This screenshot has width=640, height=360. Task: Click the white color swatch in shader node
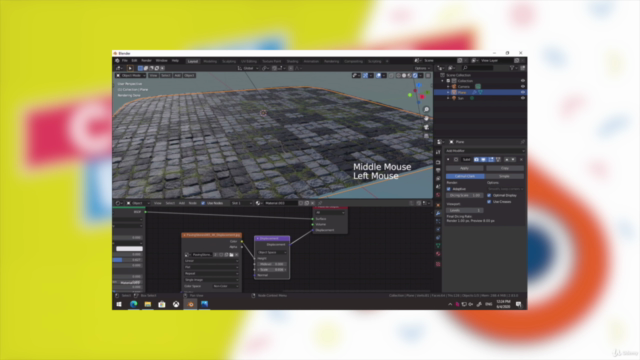click(x=129, y=249)
